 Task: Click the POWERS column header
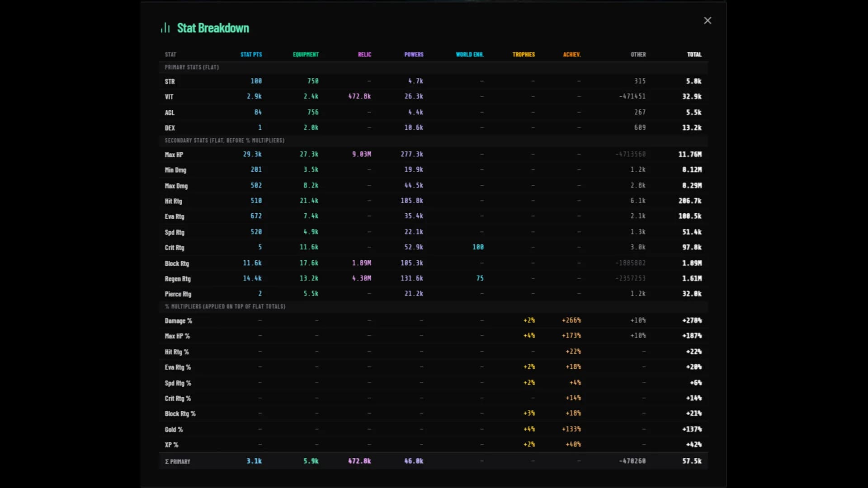click(414, 54)
